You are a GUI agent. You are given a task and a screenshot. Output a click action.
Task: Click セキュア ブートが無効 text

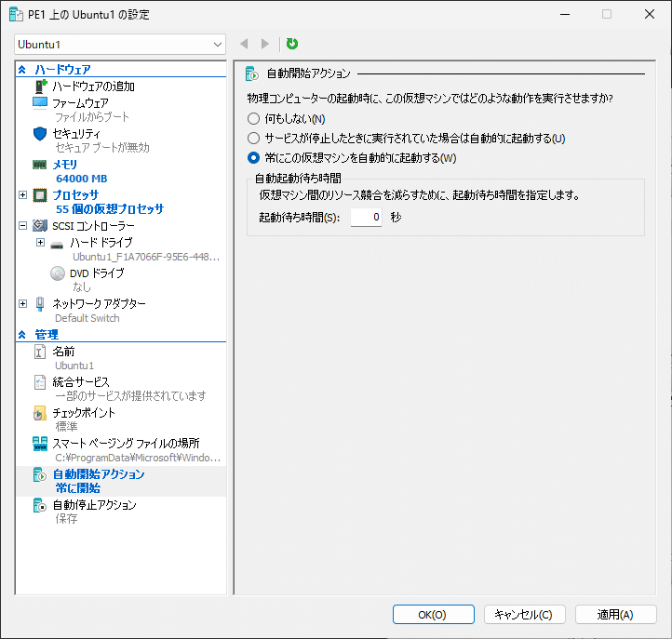click(x=102, y=148)
